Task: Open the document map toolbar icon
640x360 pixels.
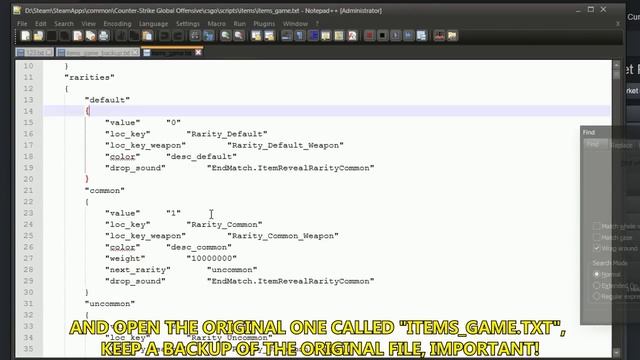Action: coord(339,36)
